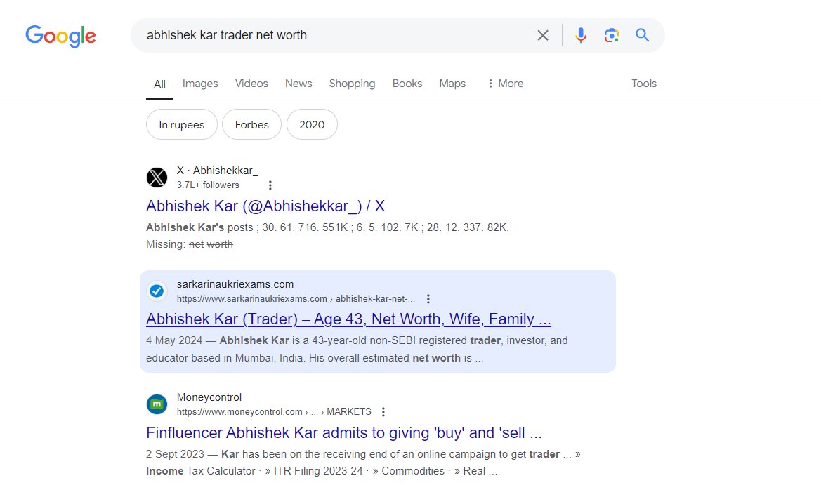Image resolution: width=821 pixels, height=504 pixels.
Task: Click the magnifying glass to search
Action: (x=642, y=34)
